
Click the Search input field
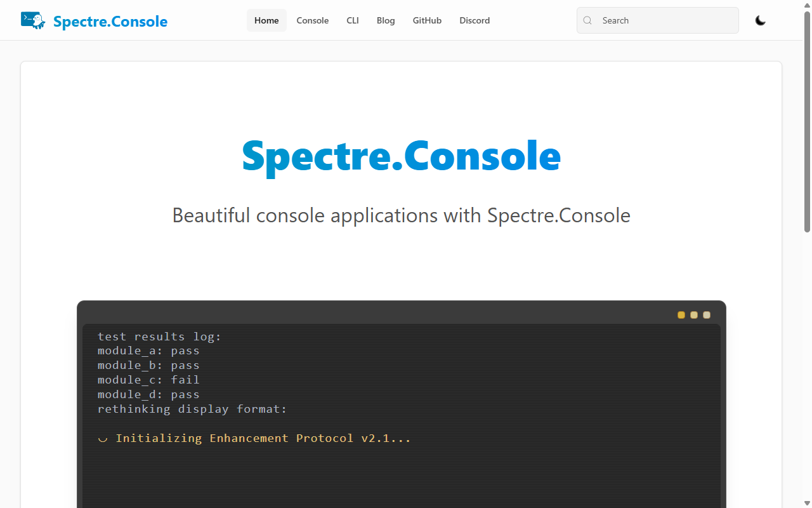[x=657, y=20]
